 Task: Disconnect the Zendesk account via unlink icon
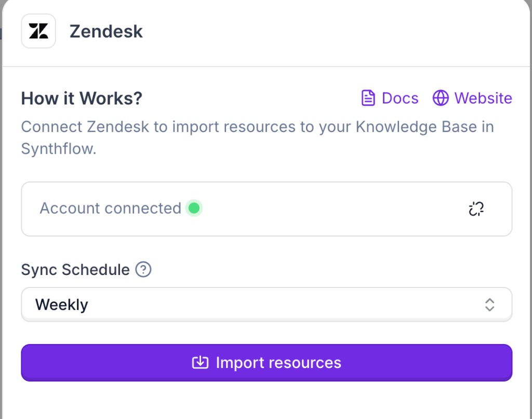[476, 208]
